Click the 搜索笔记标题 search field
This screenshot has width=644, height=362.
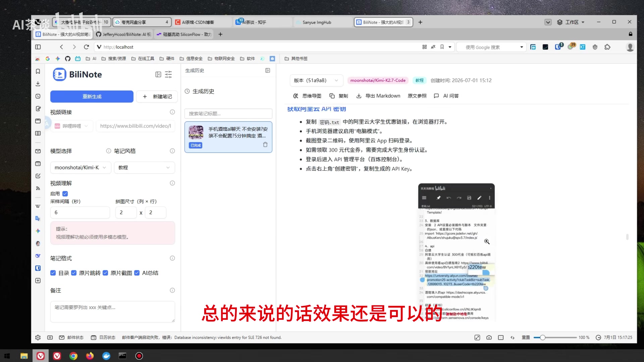coord(228,114)
